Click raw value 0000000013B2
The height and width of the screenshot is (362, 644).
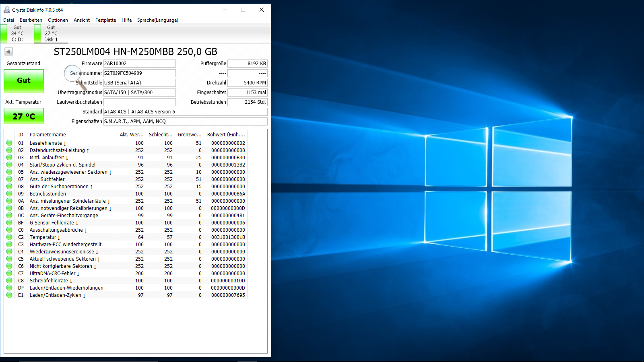[228, 165]
